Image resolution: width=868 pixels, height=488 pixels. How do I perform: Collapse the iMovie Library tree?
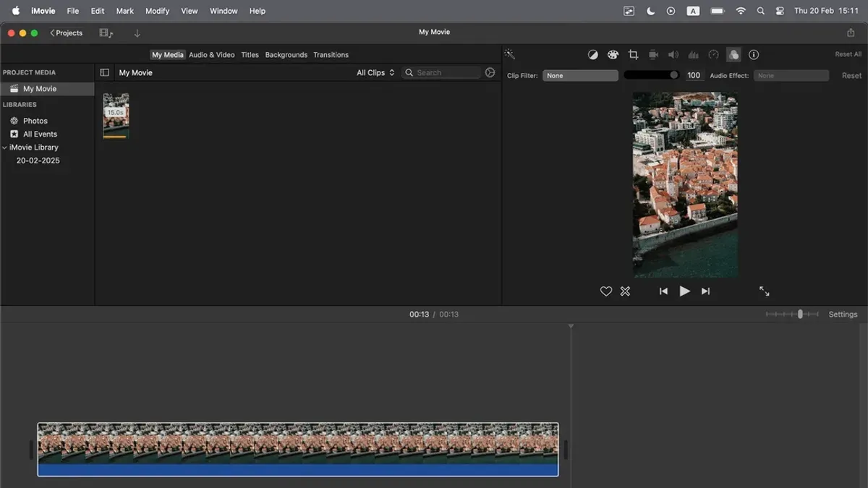click(5, 147)
